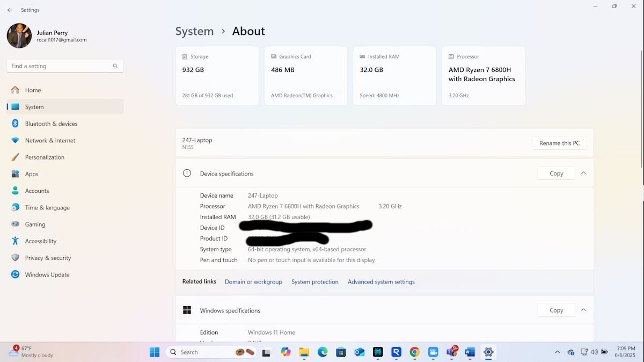Open File Explorer from the taskbar
Viewport: 644px width, 362px height.
[x=304, y=352]
